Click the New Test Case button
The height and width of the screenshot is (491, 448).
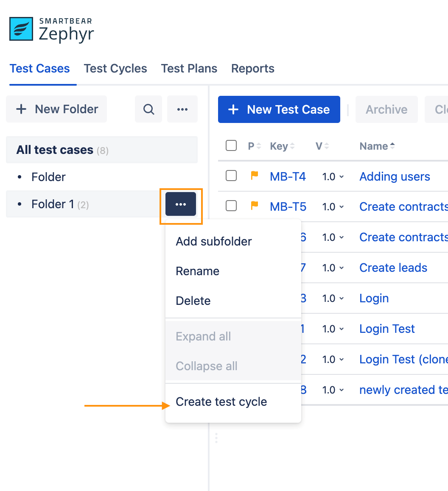279,109
